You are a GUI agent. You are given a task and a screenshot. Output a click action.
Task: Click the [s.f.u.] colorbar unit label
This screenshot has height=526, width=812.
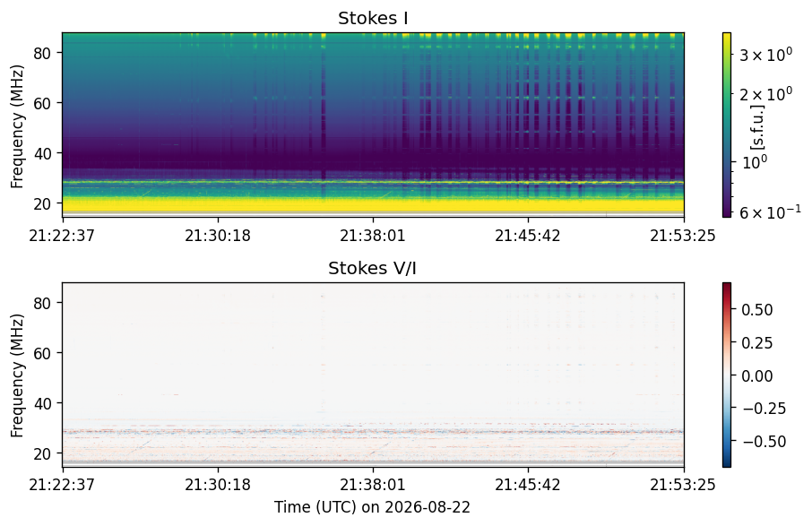[x=757, y=127]
